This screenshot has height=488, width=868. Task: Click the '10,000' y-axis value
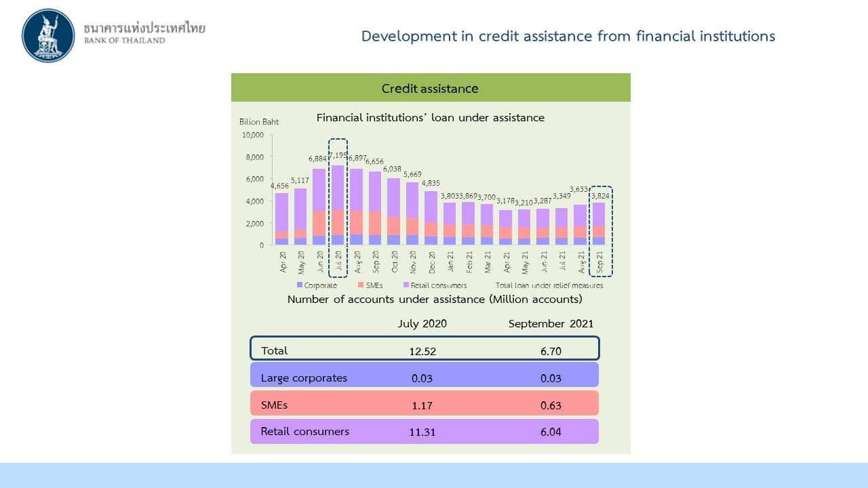tap(253, 135)
